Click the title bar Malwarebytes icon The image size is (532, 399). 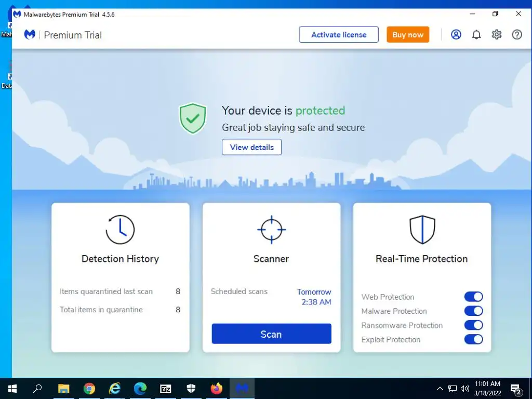coord(17,14)
